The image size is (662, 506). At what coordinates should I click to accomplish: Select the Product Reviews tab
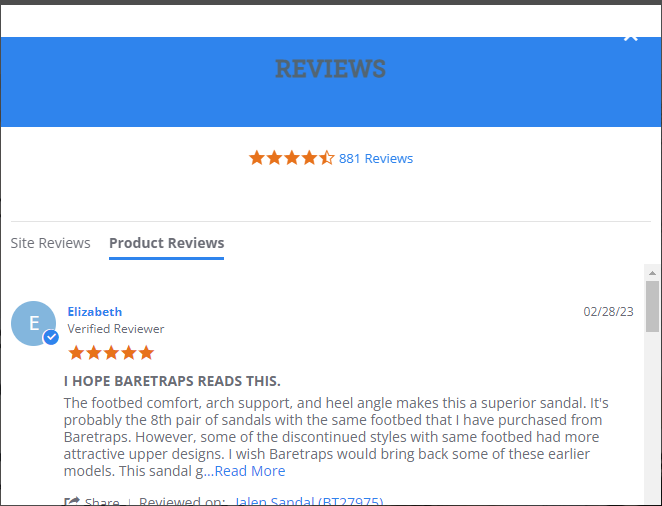pyautogui.click(x=166, y=243)
